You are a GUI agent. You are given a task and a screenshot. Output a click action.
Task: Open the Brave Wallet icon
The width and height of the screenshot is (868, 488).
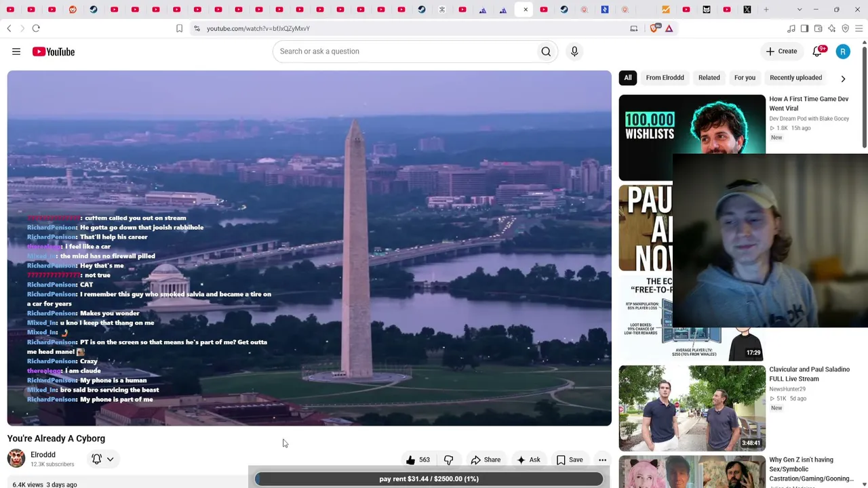[818, 28]
